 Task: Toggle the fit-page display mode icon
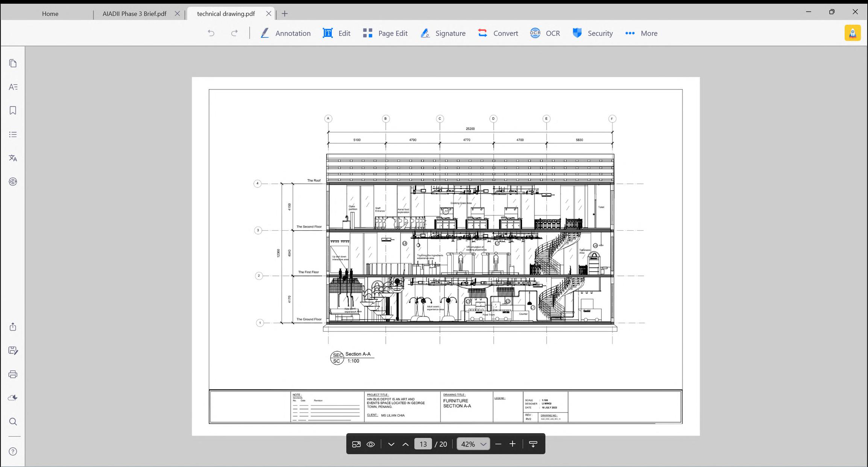point(356,444)
